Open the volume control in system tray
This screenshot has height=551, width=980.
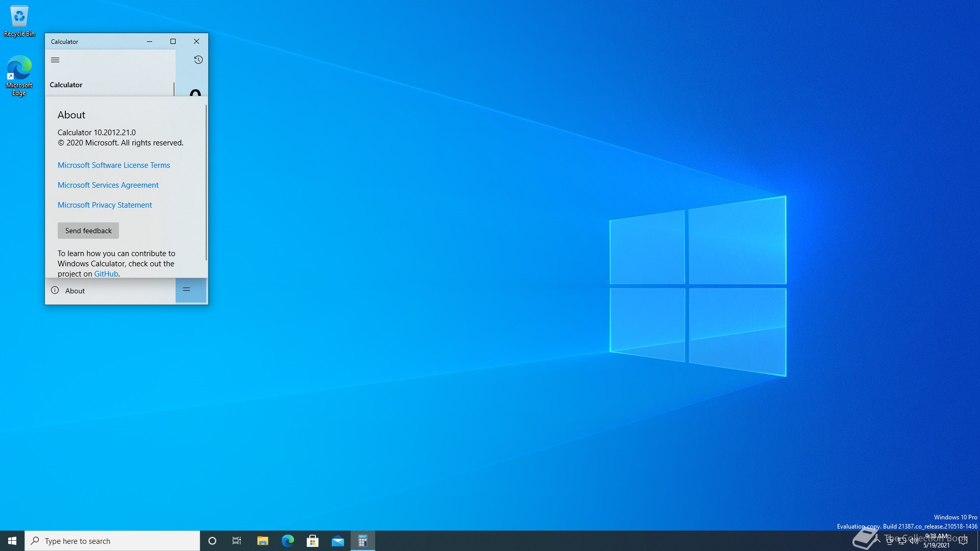914,541
